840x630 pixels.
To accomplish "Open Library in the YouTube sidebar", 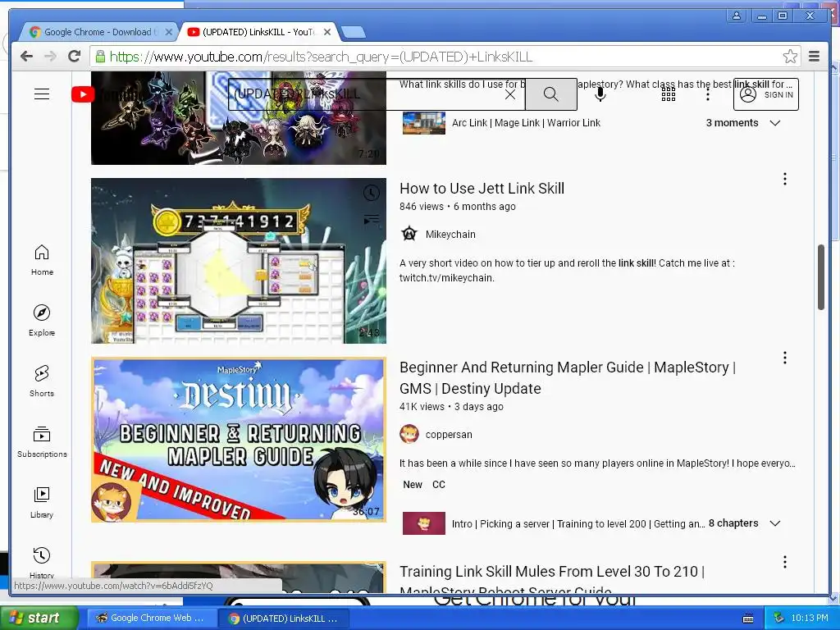I will pyautogui.click(x=42, y=503).
